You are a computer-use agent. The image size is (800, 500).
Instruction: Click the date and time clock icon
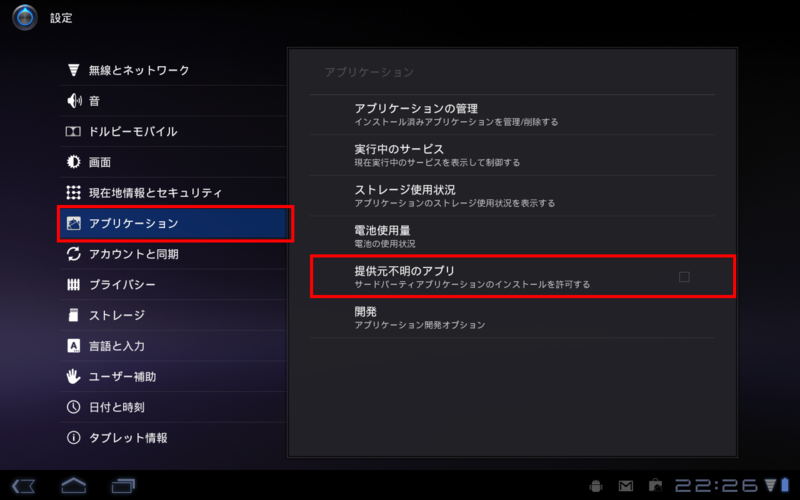pos(73,407)
